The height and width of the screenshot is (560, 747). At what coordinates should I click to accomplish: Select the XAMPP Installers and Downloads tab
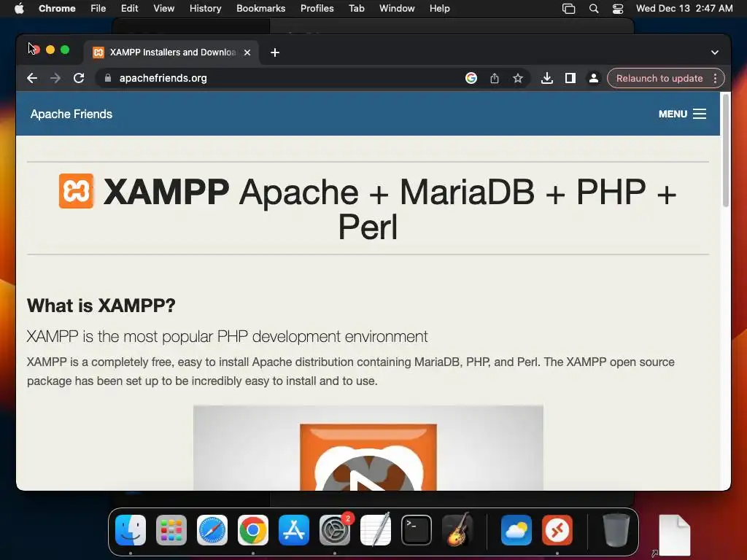pos(171,52)
